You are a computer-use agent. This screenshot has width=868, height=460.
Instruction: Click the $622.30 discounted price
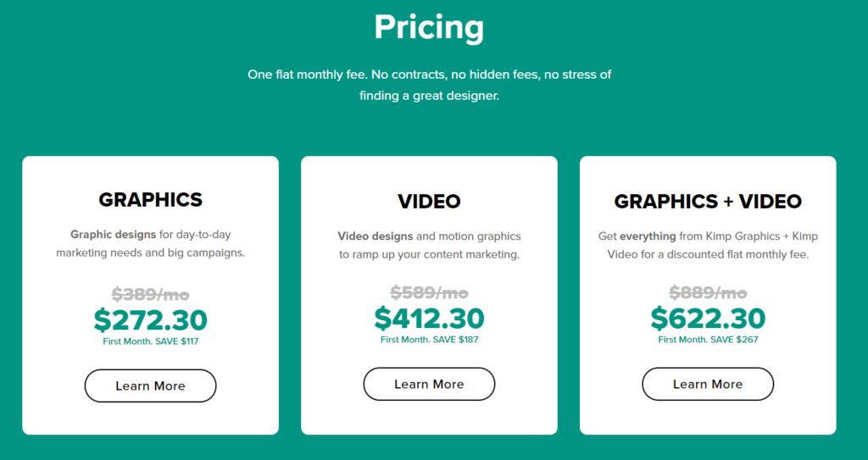[x=708, y=319]
